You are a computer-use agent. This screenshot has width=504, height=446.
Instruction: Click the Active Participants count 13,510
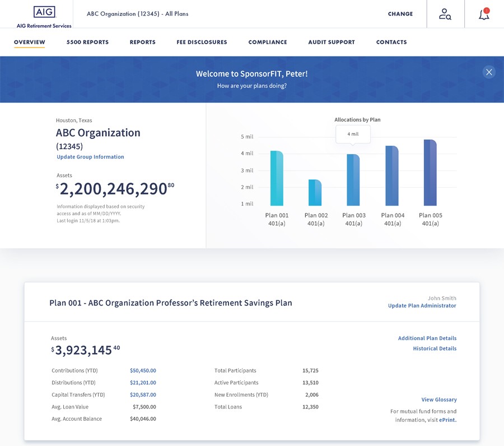(x=310, y=383)
